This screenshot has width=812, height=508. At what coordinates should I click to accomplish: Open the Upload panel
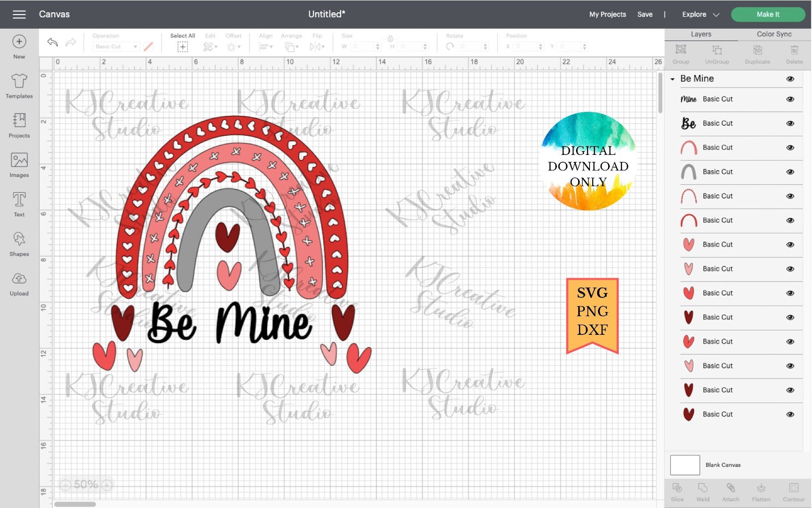pos(19,284)
